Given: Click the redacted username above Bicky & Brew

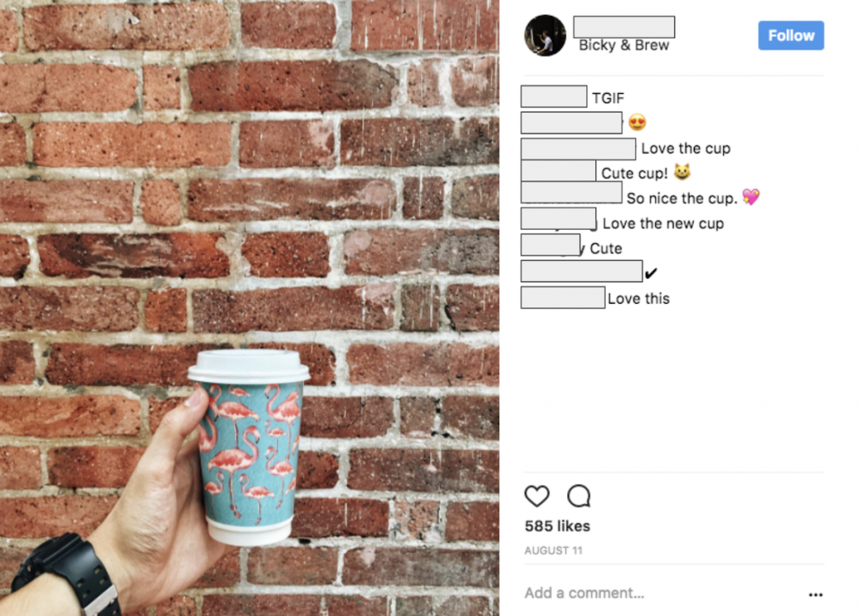Looking at the screenshot, I should [x=624, y=27].
